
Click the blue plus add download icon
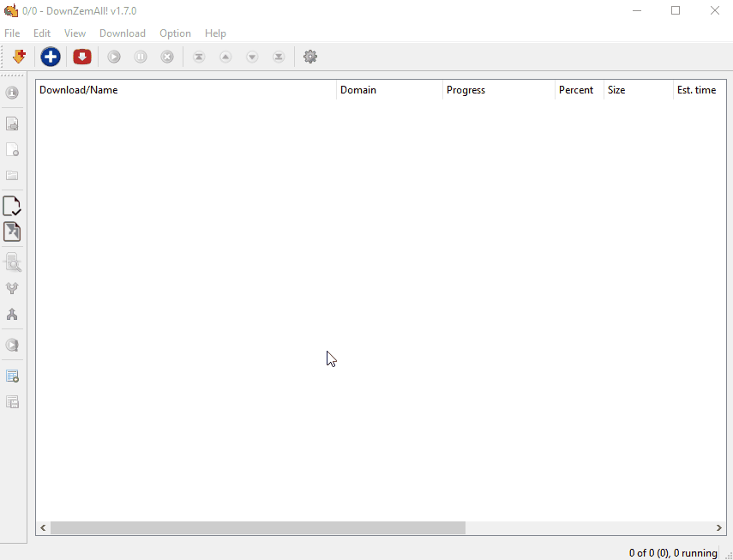coord(51,57)
